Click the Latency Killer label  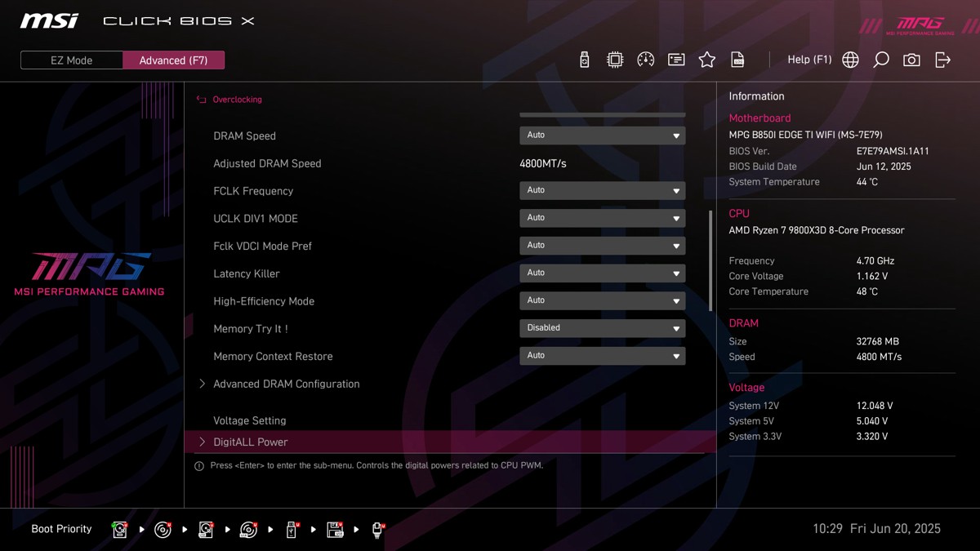click(x=247, y=273)
